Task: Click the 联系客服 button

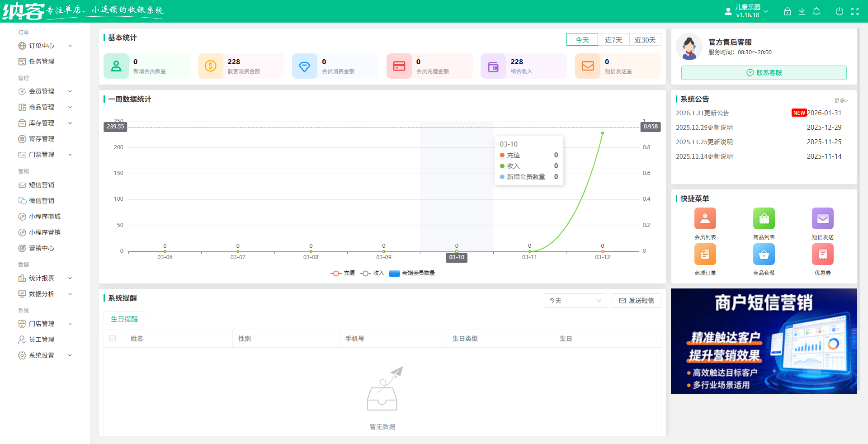Action: pyautogui.click(x=764, y=73)
